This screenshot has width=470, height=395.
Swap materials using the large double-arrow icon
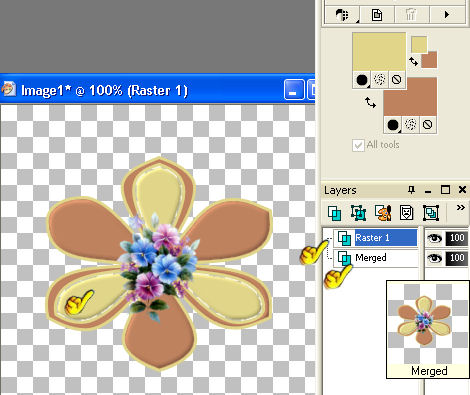pos(370,102)
